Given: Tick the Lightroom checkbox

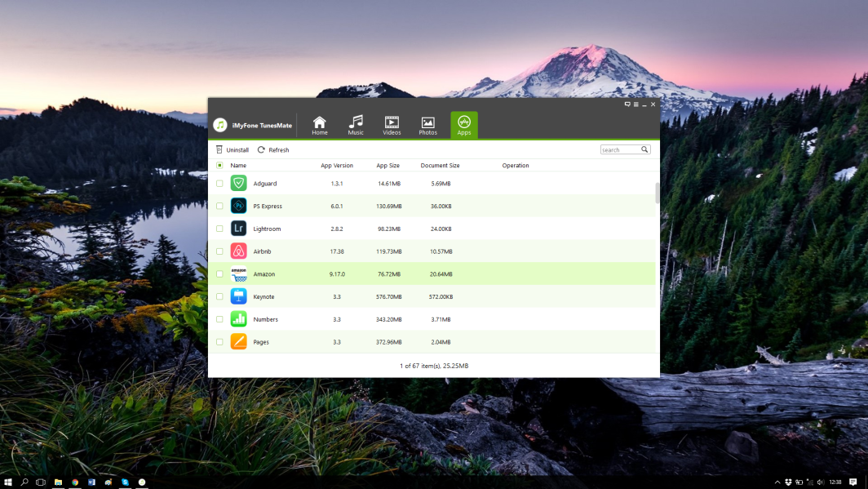Looking at the screenshot, I should 219,229.
